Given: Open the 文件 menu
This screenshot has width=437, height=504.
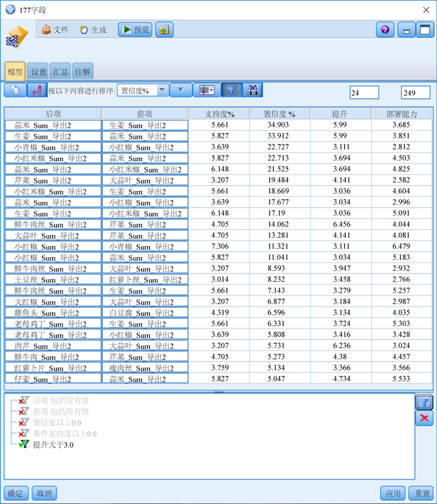Looking at the screenshot, I should pos(55,29).
